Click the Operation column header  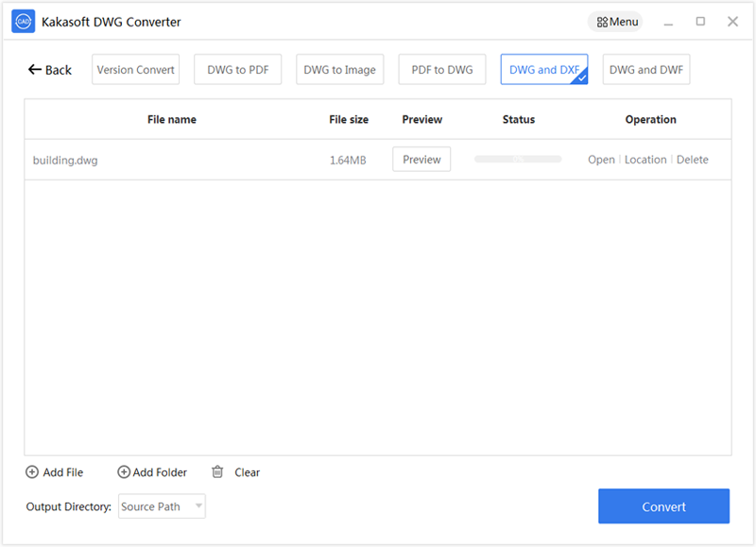tap(651, 120)
